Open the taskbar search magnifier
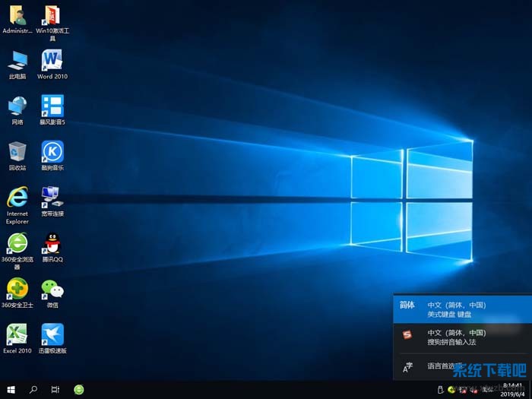532x399 pixels. point(33,389)
